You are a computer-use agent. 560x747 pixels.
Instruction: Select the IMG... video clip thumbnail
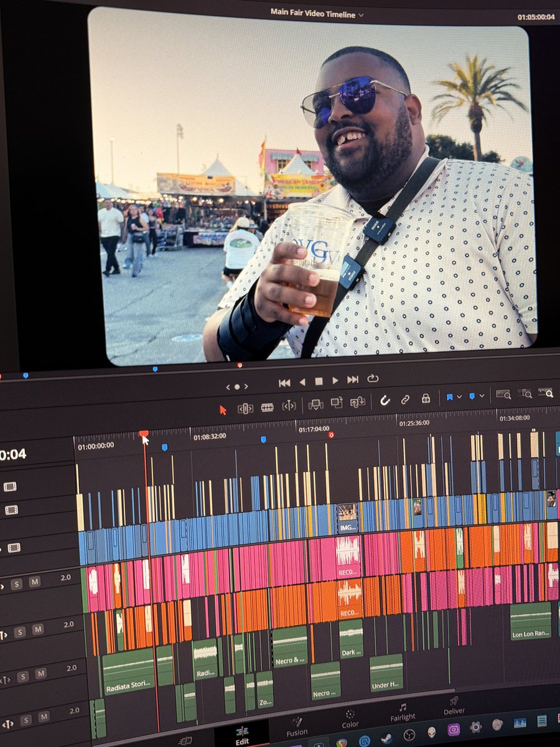(x=347, y=520)
